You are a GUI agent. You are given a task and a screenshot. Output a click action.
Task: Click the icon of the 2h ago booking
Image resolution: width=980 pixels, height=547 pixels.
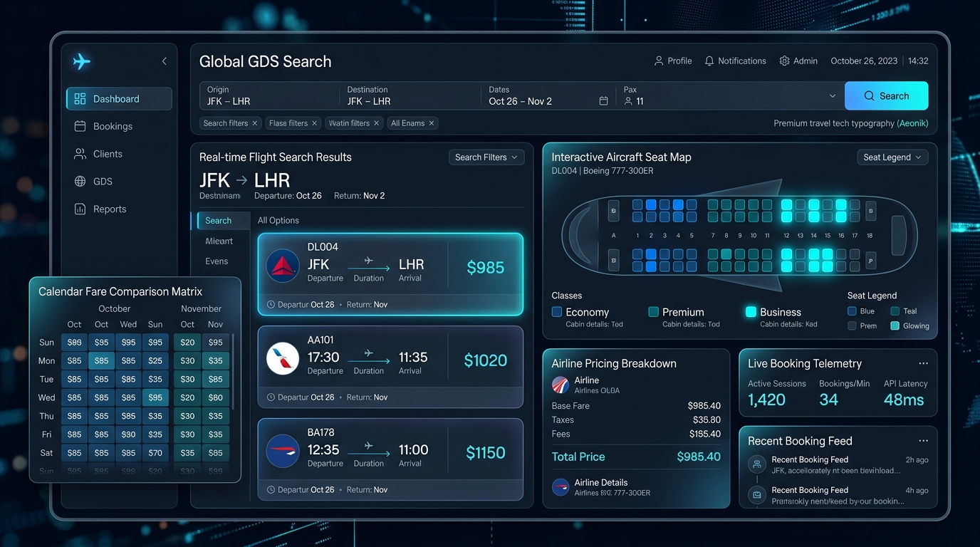[x=757, y=465]
